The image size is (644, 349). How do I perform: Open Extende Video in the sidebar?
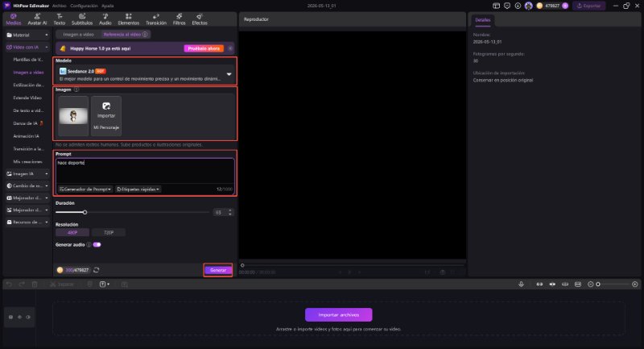(27, 98)
